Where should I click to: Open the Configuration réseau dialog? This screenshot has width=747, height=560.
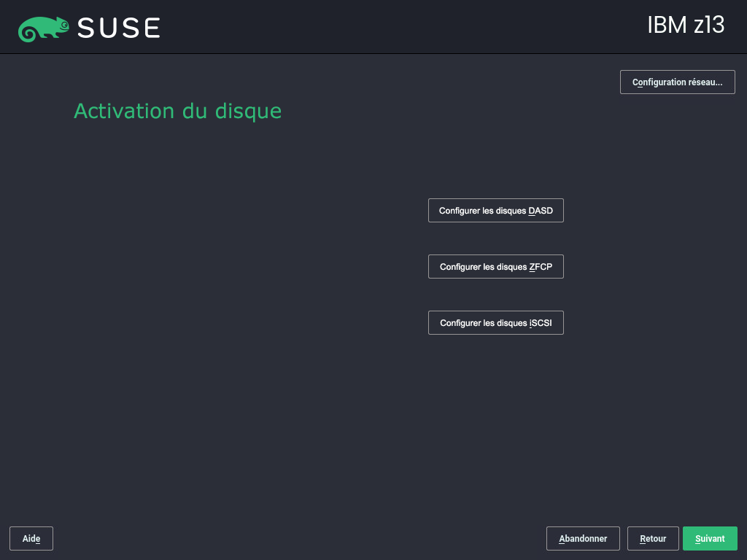click(677, 82)
